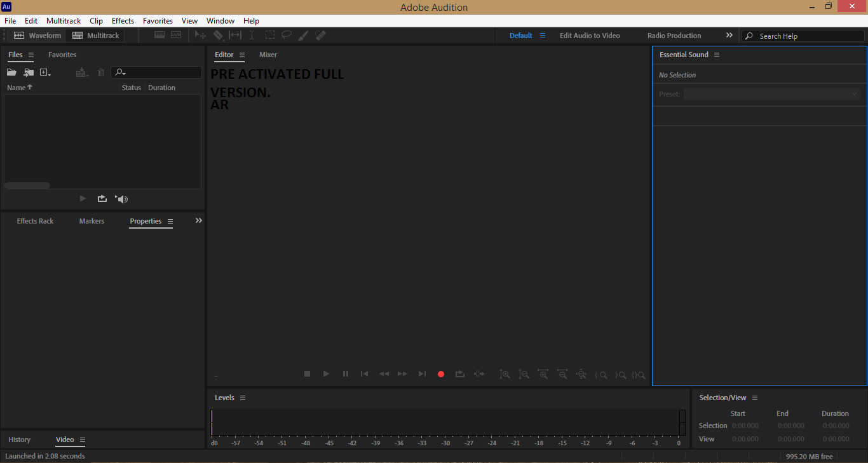Click the Duration column header
868x463 pixels.
[161, 88]
